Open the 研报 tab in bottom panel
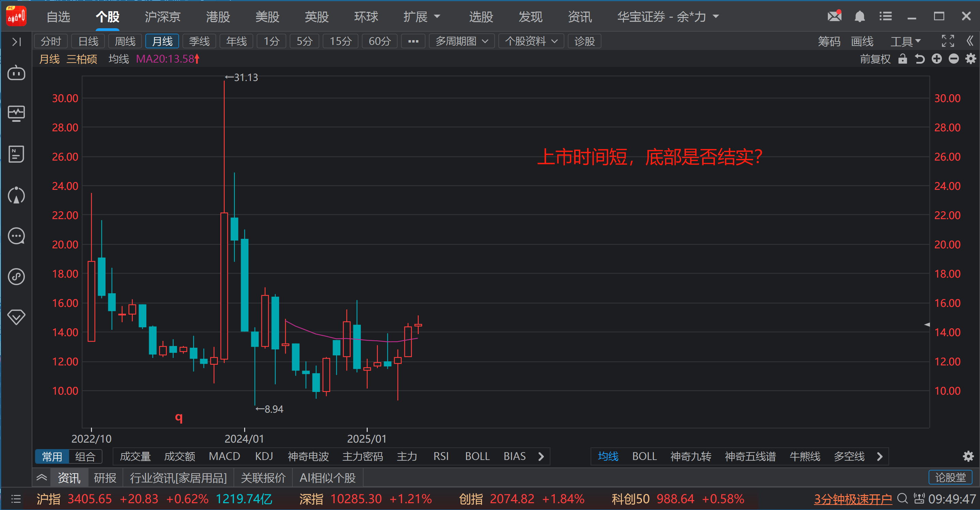 click(x=105, y=478)
